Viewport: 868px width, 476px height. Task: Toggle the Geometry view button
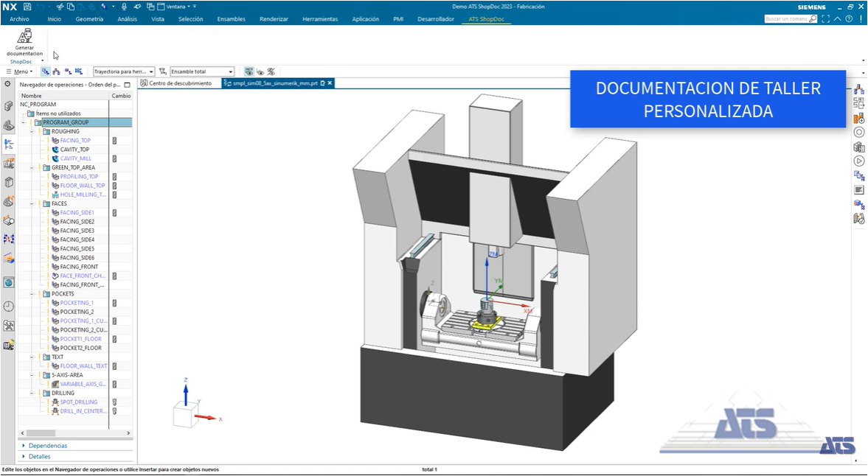68,71
